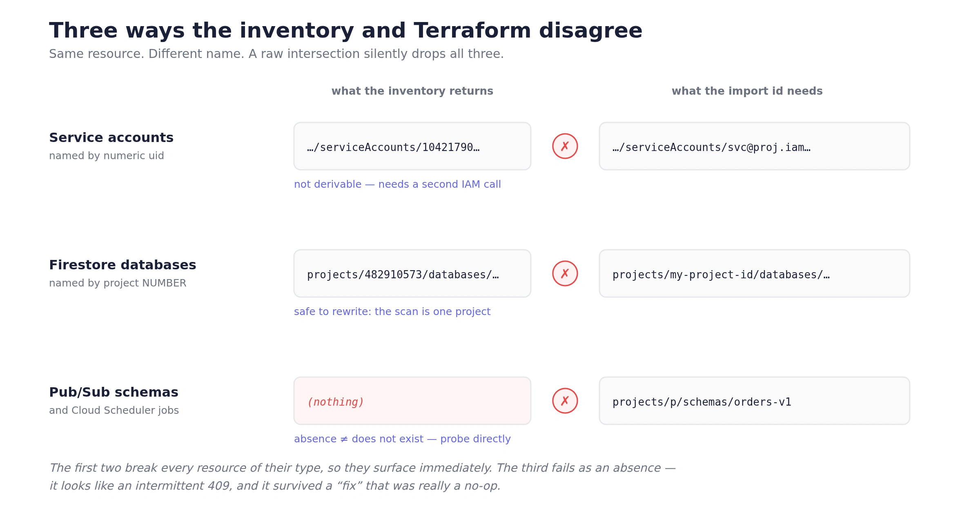This screenshot has width=980, height=506.
Task: Select the serviceAccounts/svc@proj.iam import id box
Action: [755, 146]
